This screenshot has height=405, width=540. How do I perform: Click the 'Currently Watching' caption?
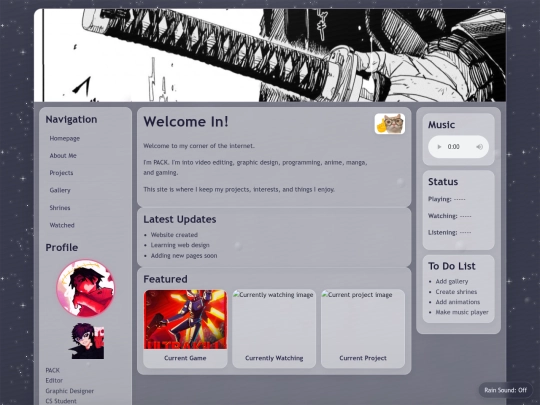(274, 358)
